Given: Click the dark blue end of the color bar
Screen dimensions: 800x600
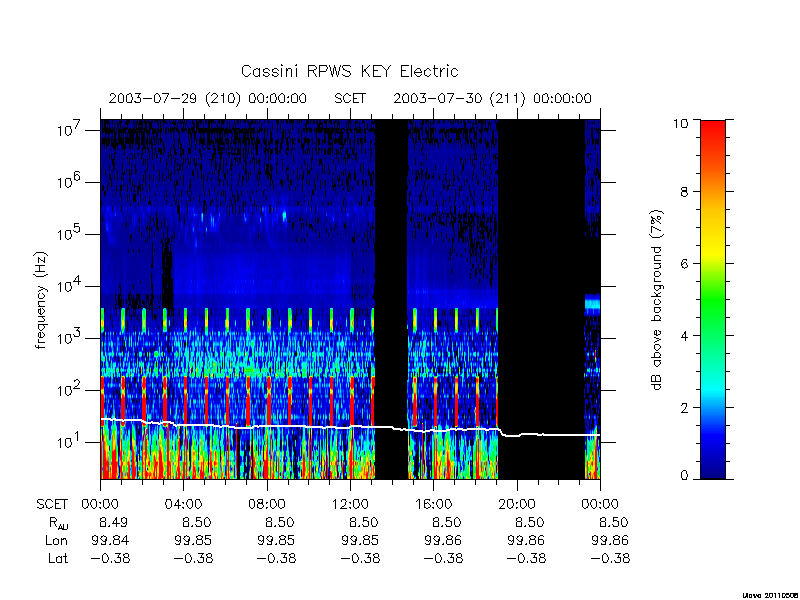Looking at the screenshot, I should [713, 467].
